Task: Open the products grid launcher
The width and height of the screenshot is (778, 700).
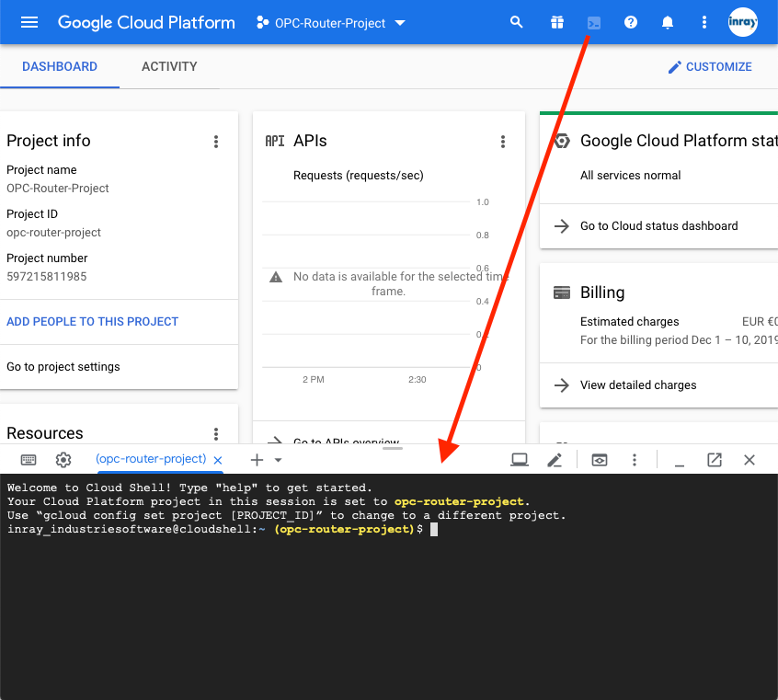Action: click(x=557, y=22)
